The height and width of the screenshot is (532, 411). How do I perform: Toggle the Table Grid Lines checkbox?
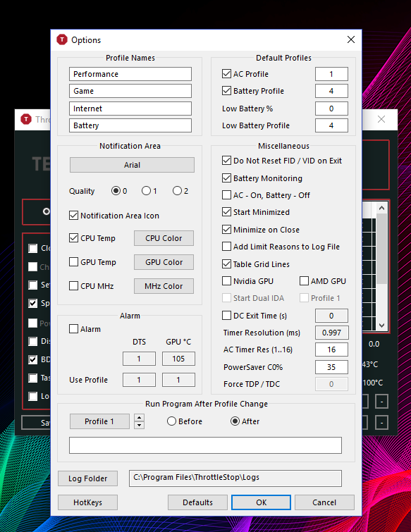[x=226, y=264]
